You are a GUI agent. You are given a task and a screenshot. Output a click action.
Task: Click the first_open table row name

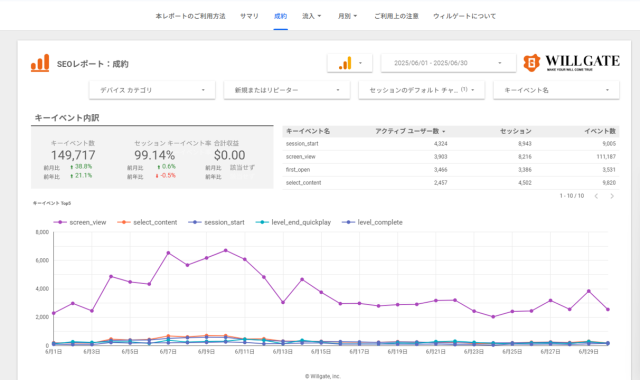pyautogui.click(x=298, y=170)
